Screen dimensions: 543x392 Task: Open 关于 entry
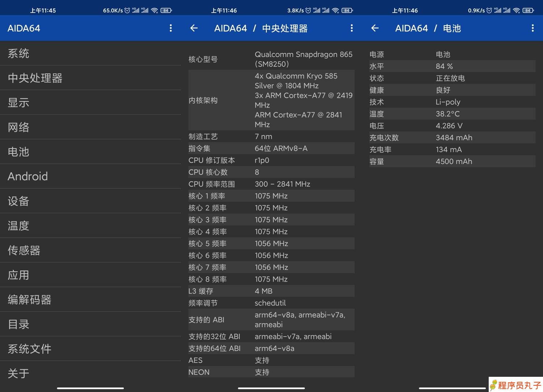(90, 373)
